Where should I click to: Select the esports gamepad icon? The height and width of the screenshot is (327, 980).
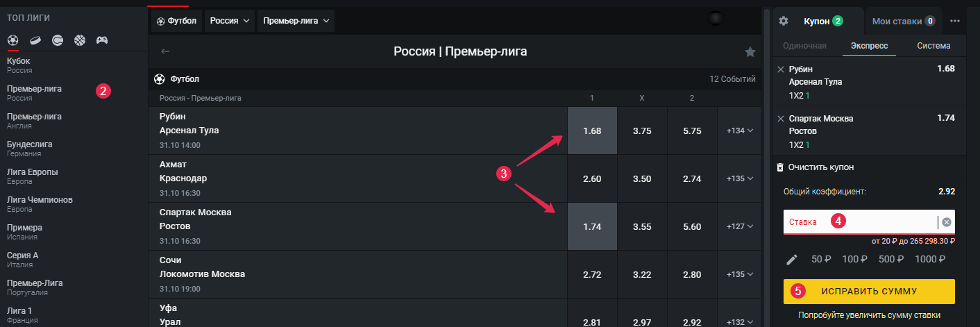[x=102, y=40]
